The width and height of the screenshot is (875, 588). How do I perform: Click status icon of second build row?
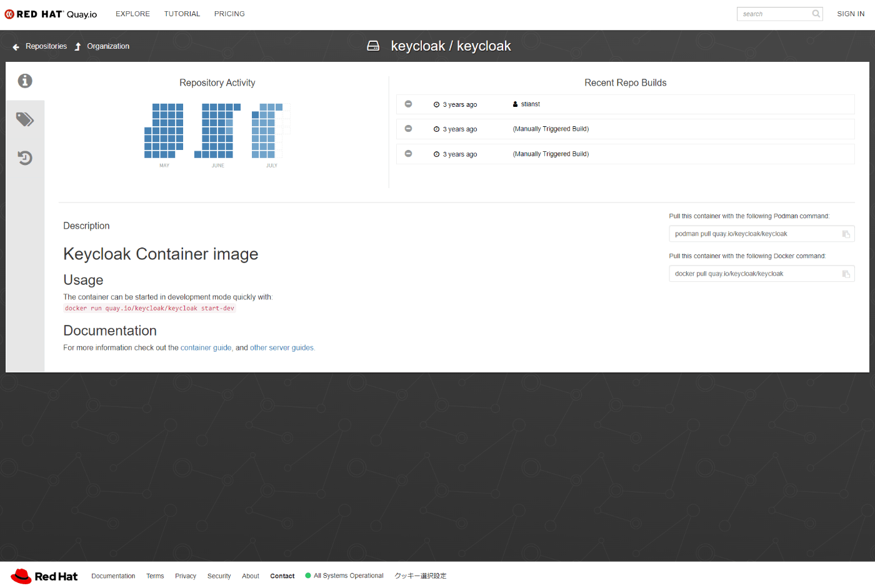[x=408, y=129]
